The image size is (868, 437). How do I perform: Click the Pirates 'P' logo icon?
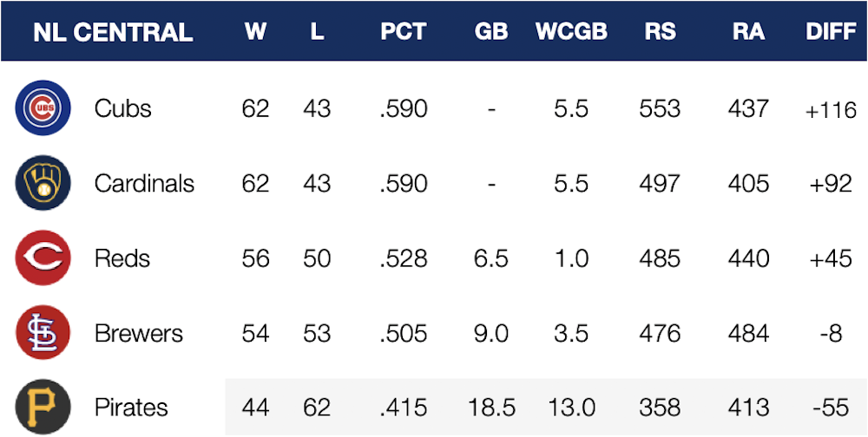42,407
